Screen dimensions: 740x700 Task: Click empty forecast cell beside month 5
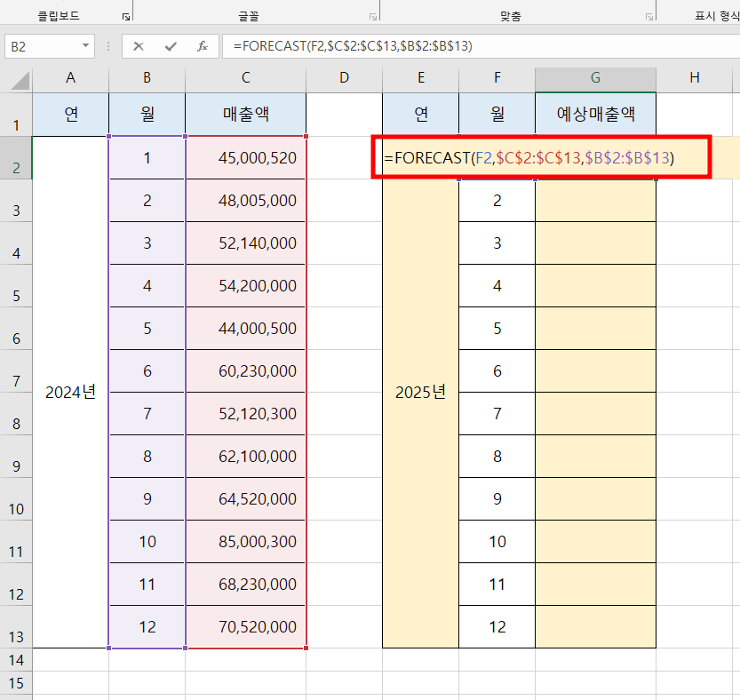coord(595,328)
